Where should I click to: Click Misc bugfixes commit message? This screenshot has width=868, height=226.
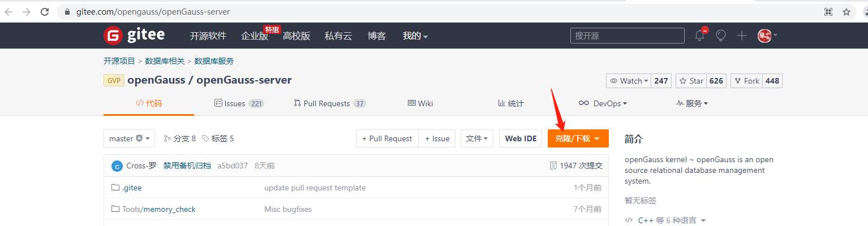tap(288, 209)
